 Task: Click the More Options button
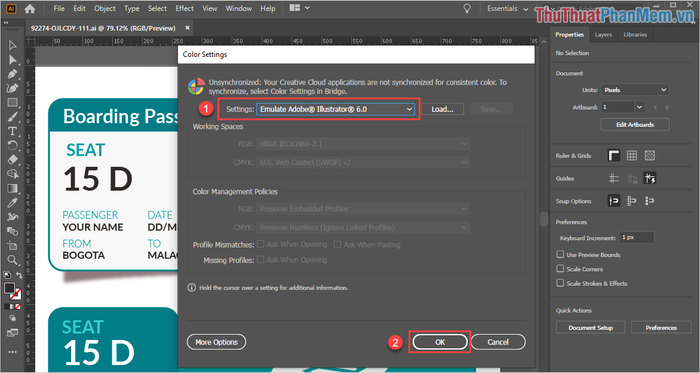click(x=217, y=342)
